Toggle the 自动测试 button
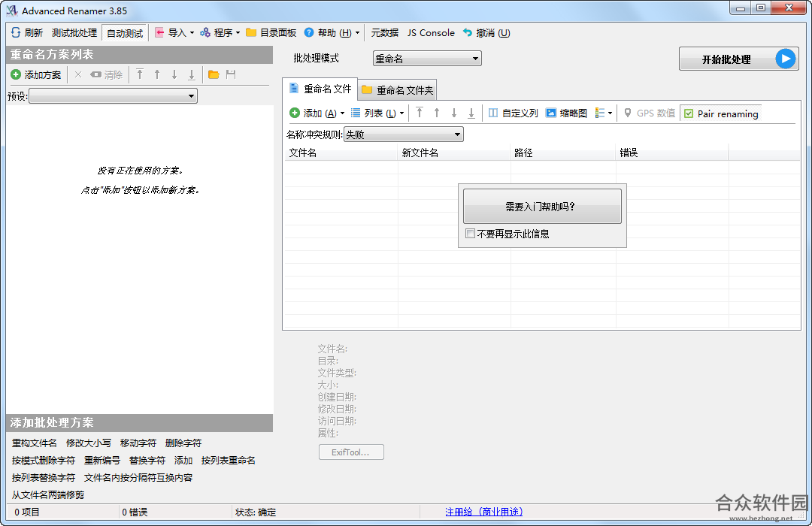 click(x=125, y=33)
